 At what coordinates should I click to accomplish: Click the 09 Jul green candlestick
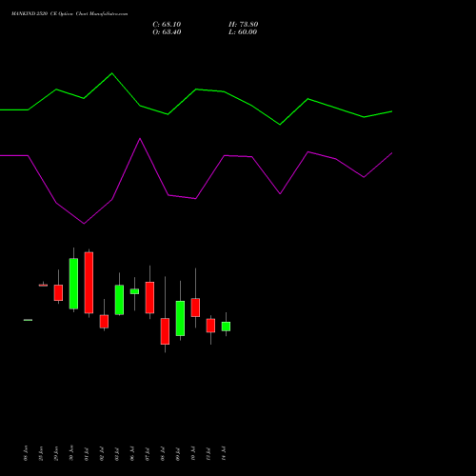click(180, 318)
